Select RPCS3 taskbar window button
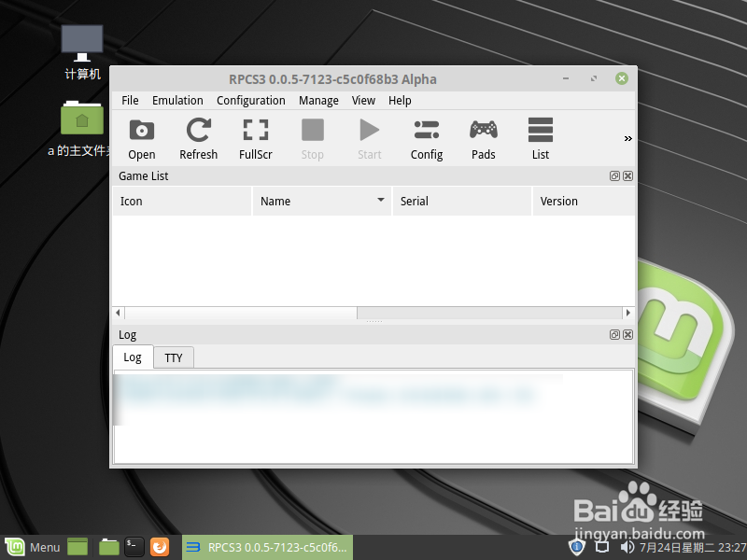 (x=268, y=547)
